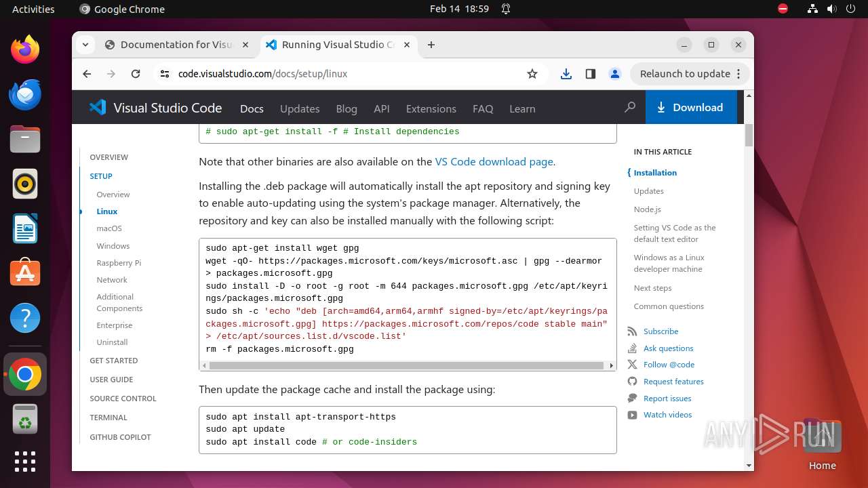Open Request features GitHub link
The height and width of the screenshot is (488, 868).
[x=673, y=382]
